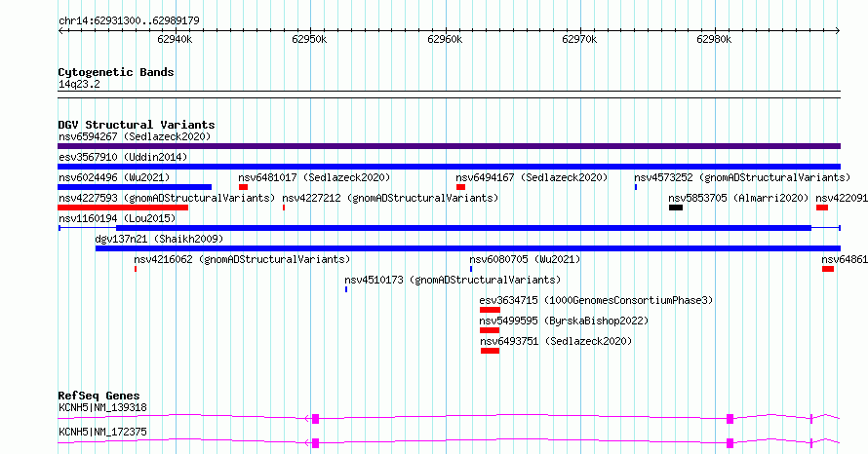868x454 pixels.
Task: Open variant nsv6481017 (Sedlazeck2020) label
Action: (314, 177)
